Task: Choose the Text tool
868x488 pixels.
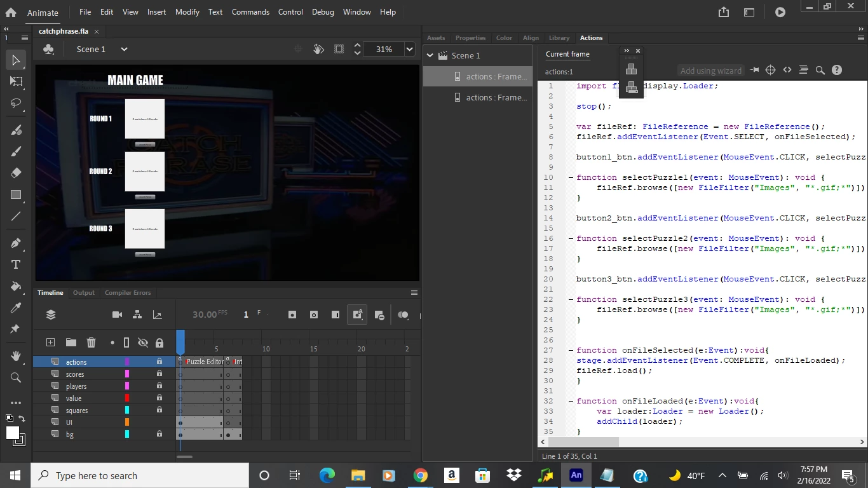Action: [x=16, y=264]
